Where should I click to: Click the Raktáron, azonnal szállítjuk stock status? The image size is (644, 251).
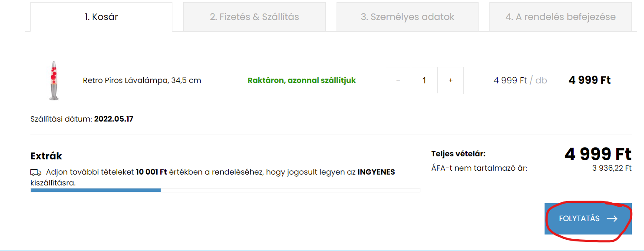(302, 80)
